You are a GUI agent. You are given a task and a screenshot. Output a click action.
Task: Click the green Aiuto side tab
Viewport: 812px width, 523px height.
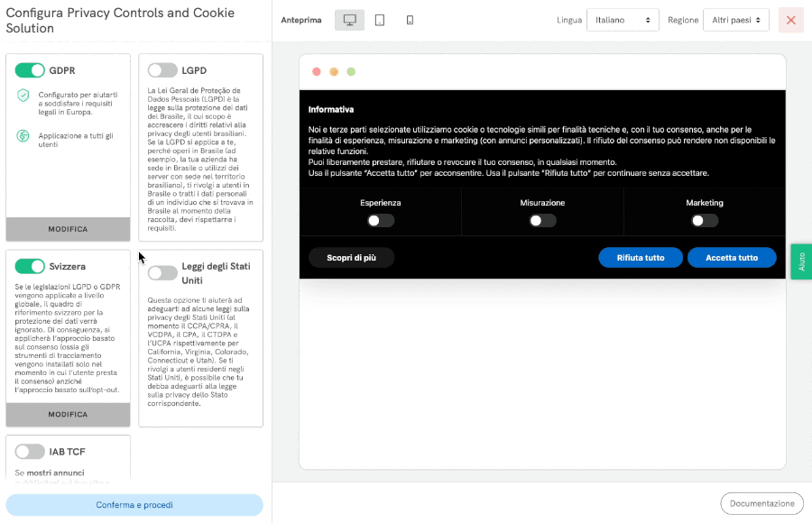[801, 261]
